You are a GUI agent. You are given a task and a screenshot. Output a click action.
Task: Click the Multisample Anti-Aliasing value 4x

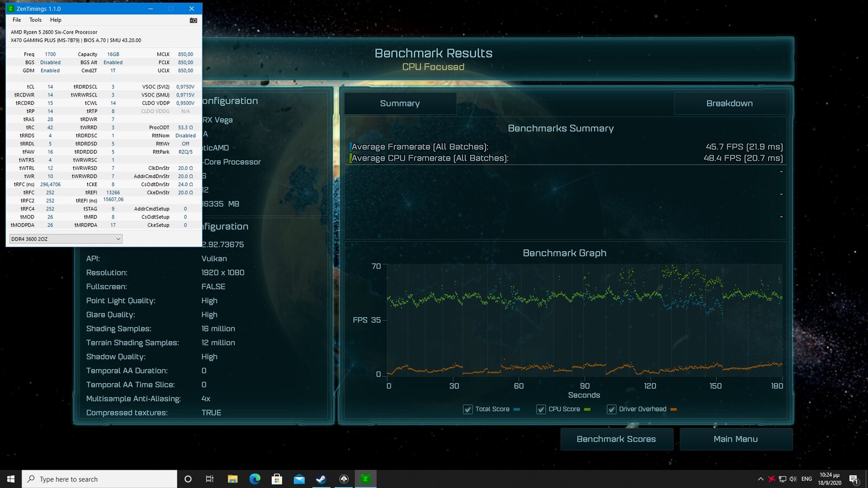click(206, 399)
